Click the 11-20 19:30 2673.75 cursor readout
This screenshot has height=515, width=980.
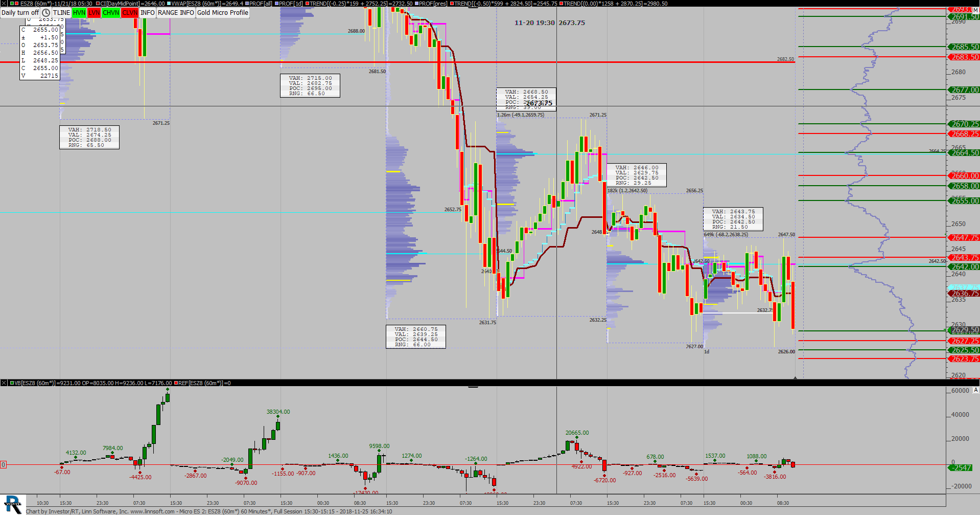tap(550, 23)
